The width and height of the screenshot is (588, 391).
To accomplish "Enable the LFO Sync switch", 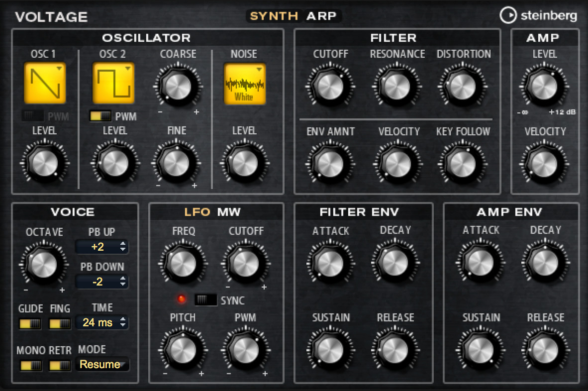I will 205,300.
